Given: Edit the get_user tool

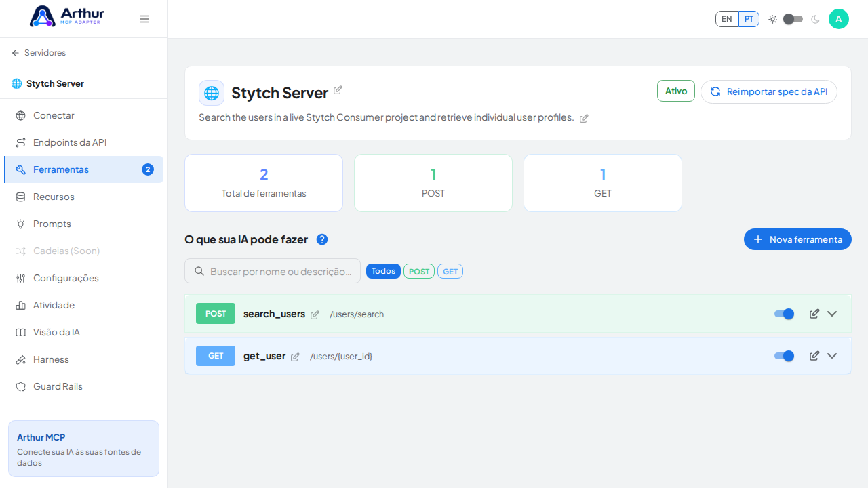Looking at the screenshot, I should pos(814,356).
